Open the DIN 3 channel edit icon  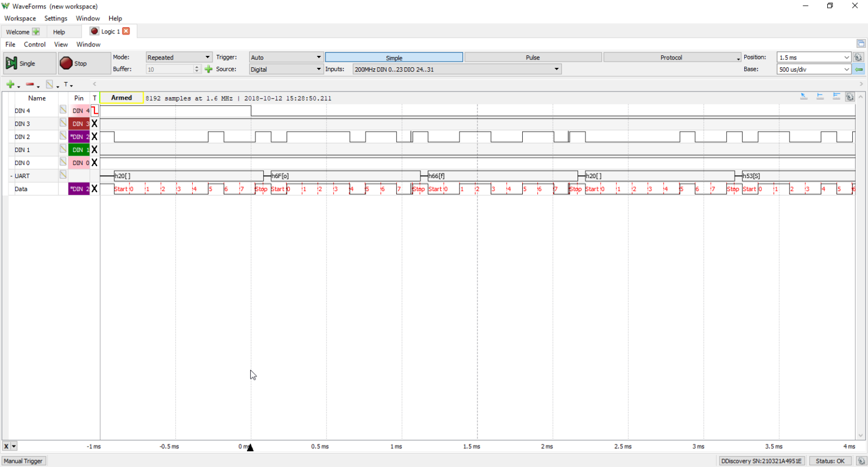click(63, 123)
